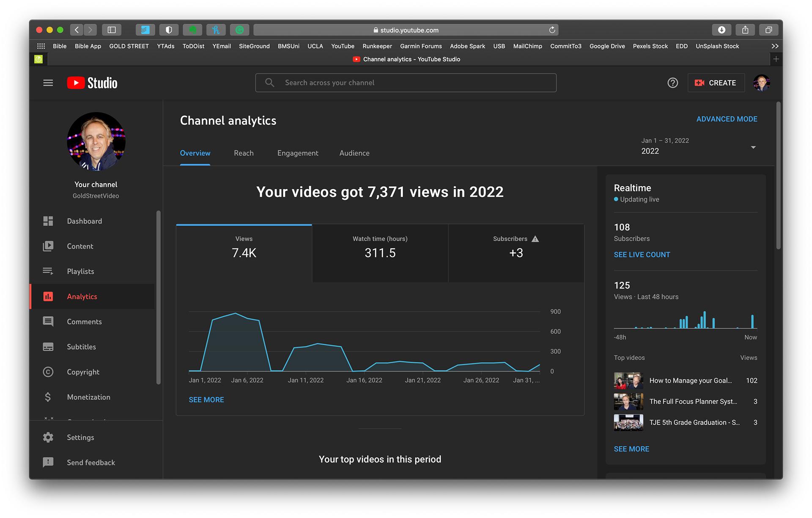Click ADVANCED MODE link
Viewport: 812px width, 518px height.
coord(727,119)
